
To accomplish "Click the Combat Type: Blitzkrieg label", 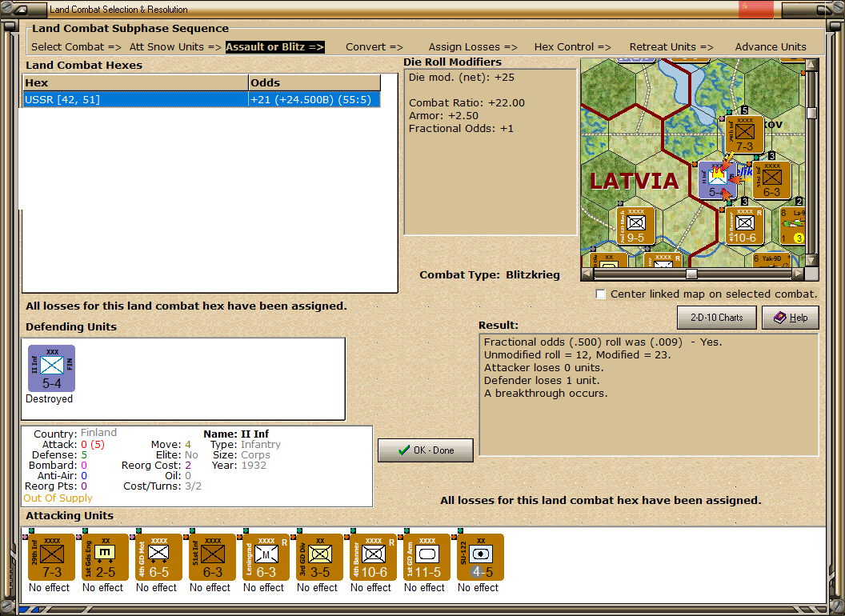I will tap(490, 275).
